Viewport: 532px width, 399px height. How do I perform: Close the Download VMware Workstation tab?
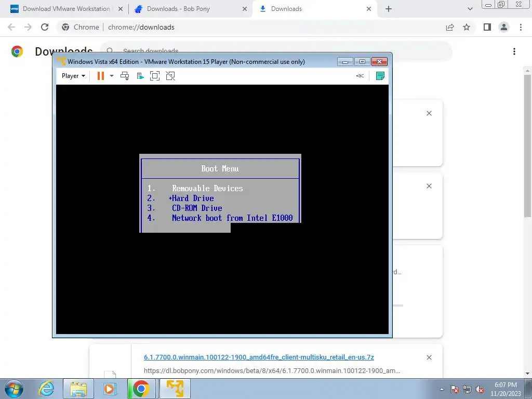click(121, 9)
